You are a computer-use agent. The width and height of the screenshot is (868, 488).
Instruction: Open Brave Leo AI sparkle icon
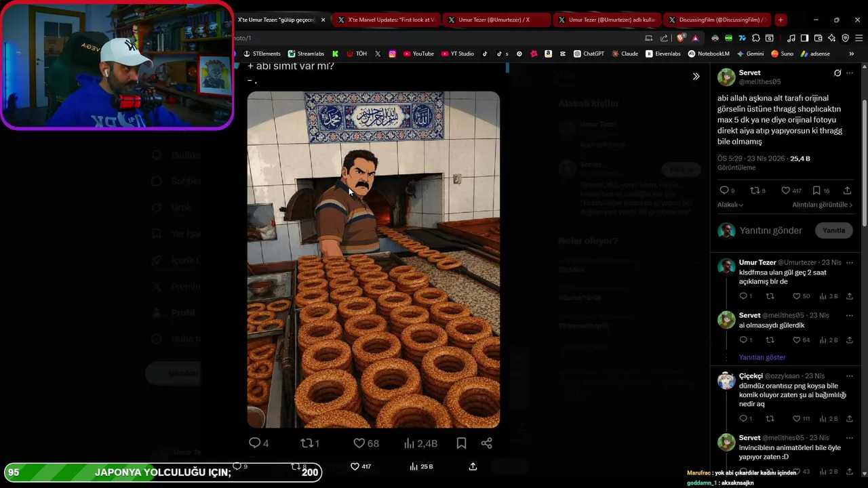point(831,38)
